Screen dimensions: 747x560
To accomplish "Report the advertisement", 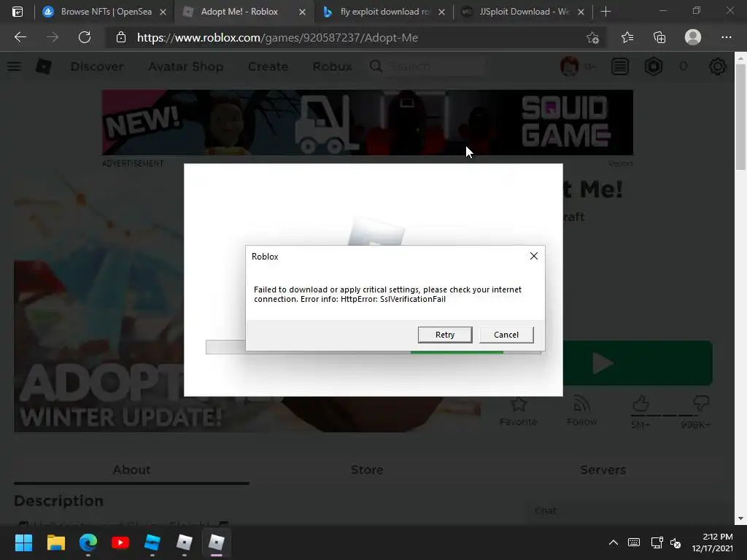I will click(x=620, y=163).
